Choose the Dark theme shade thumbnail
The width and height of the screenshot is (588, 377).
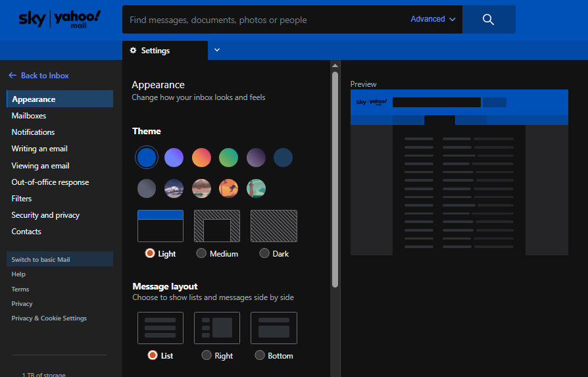coord(274,226)
